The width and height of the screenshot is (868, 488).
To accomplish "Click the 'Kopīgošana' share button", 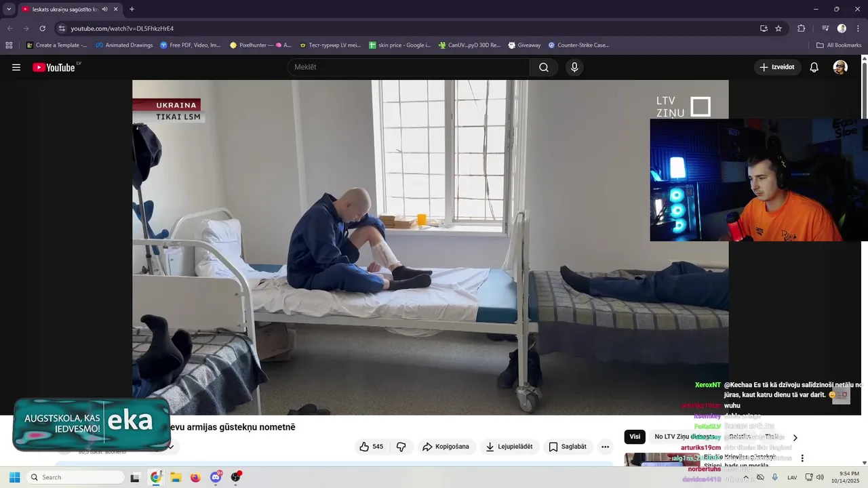I will point(446,447).
